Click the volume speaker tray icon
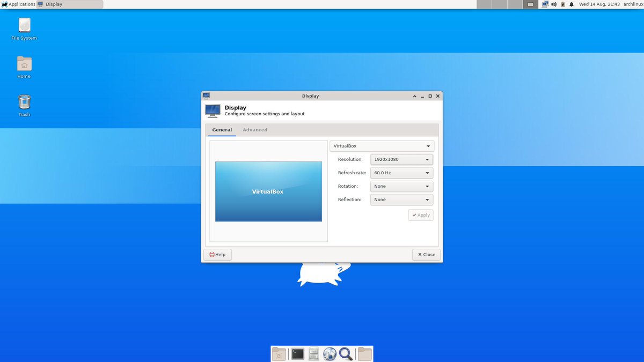644x362 pixels. pyautogui.click(x=554, y=4)
